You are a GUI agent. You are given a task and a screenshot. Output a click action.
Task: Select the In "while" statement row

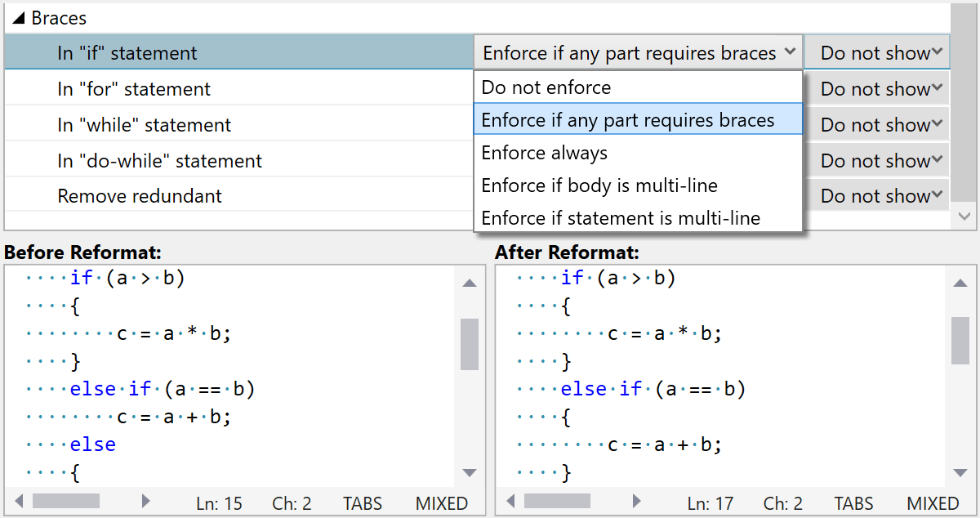click(x=144, y=125)
